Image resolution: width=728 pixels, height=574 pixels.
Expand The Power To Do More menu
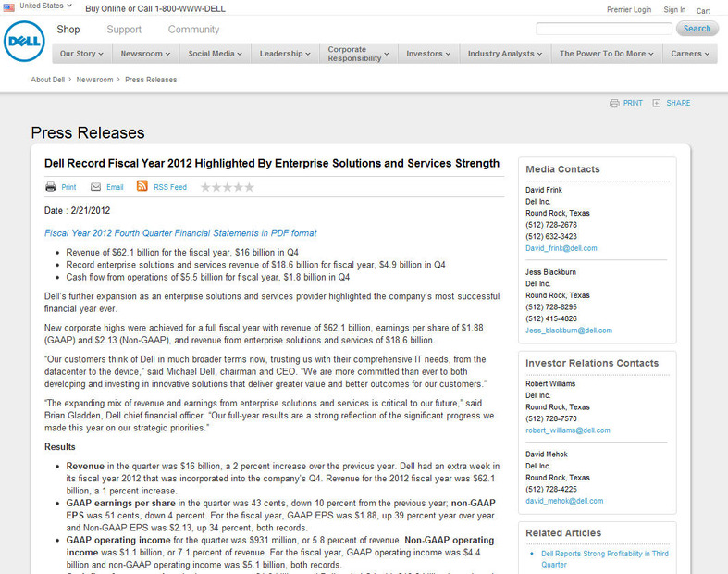coord(606,54)
